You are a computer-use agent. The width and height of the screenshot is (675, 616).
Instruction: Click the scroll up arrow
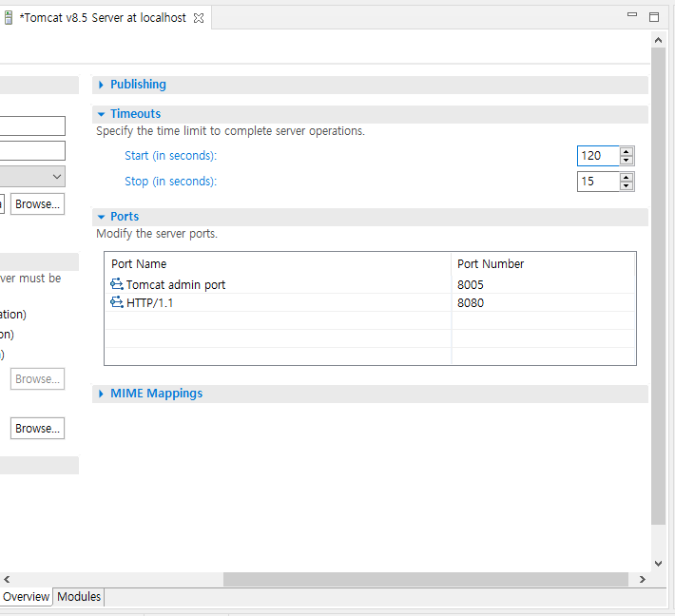(x=658, y=40)
